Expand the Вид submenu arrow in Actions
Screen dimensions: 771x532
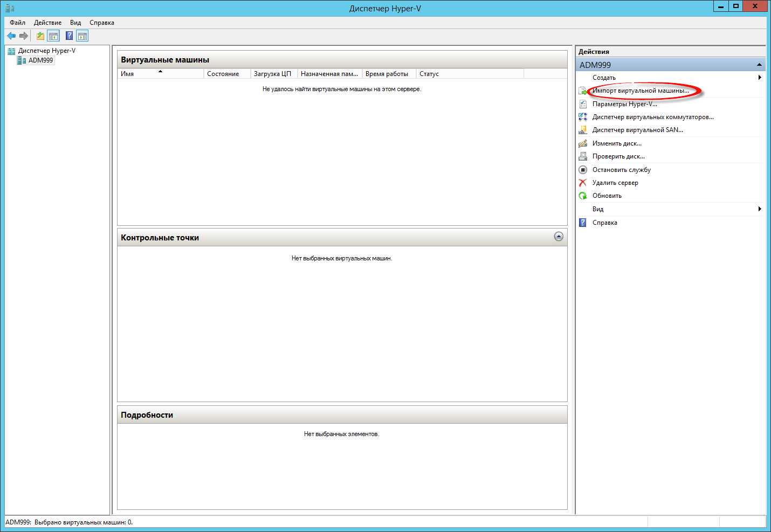[760, 209]
